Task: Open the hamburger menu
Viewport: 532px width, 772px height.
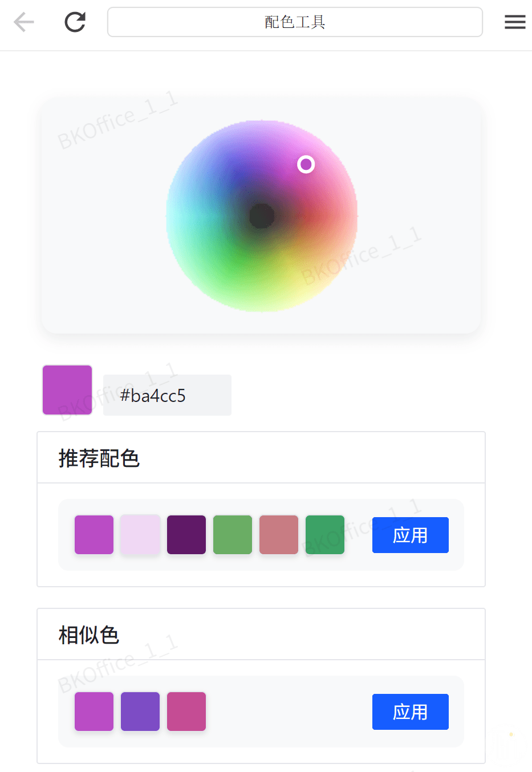Action: (515, 22)
